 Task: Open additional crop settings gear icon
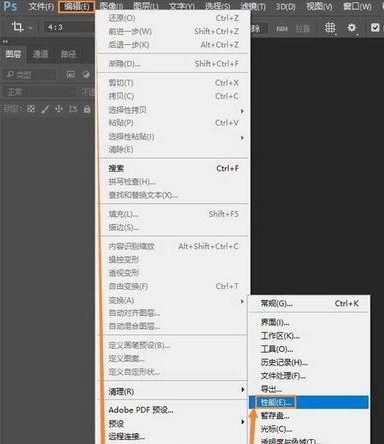[352, 28]
